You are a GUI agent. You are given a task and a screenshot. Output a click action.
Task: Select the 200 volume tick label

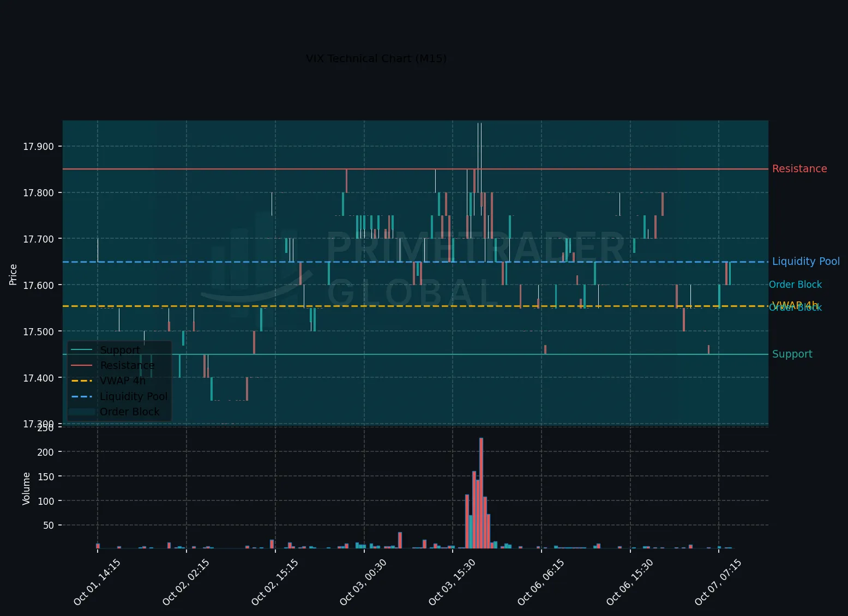46,452
